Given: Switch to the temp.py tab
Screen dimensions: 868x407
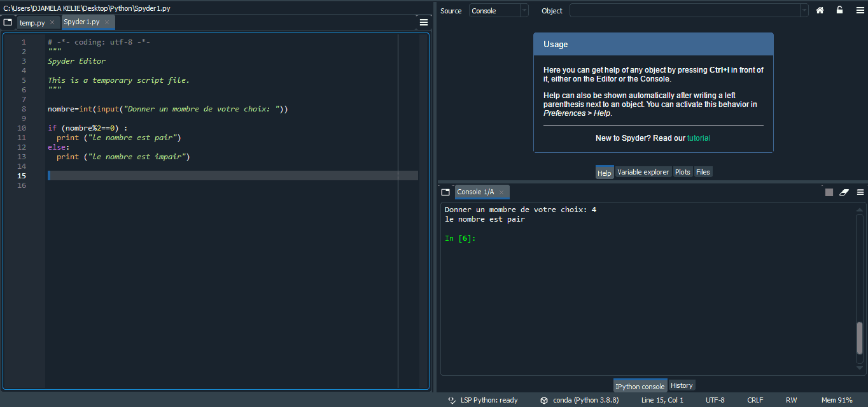Looking at the screenshot, I should [x=32, y=23].
